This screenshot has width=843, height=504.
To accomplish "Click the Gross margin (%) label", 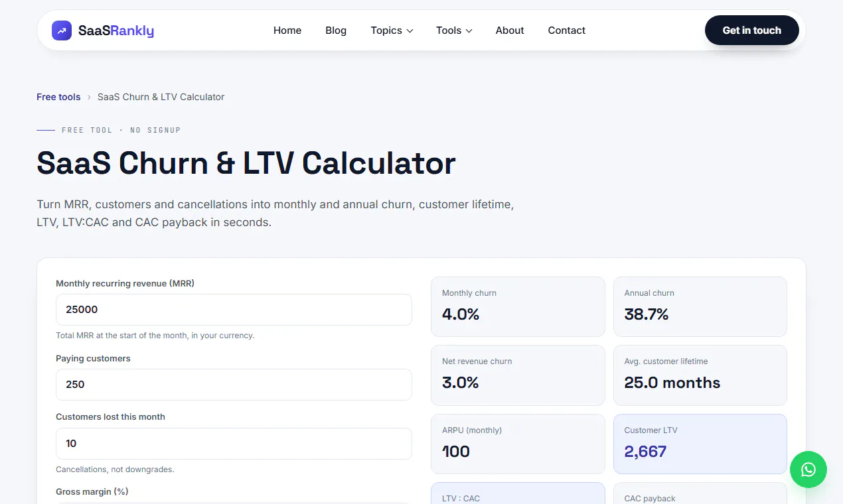I will point(92,491).
